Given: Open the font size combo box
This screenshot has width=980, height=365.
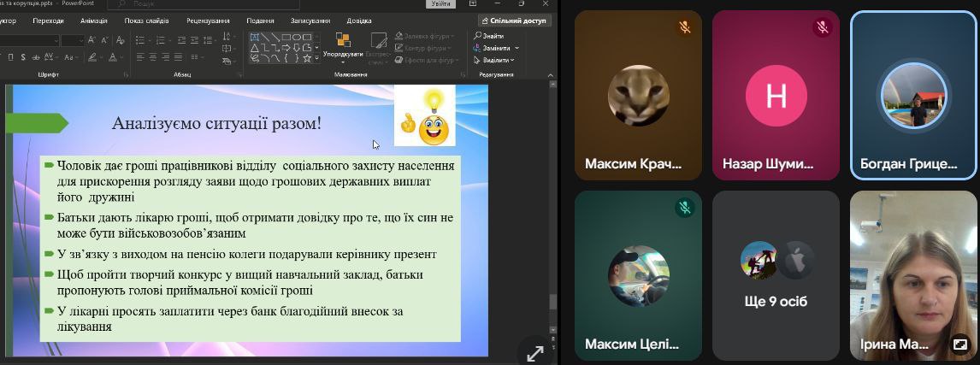Looking at the screenshot, I should pos(73,40).
